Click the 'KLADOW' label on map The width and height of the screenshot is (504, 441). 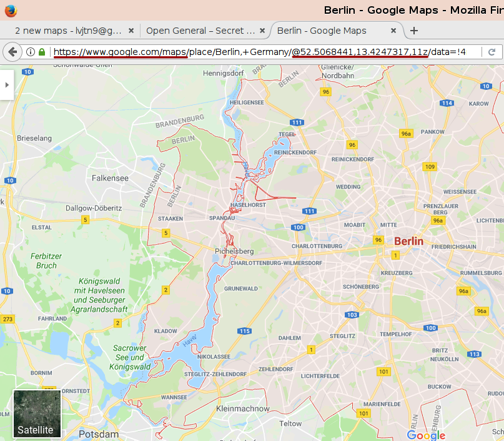point(166,331)
